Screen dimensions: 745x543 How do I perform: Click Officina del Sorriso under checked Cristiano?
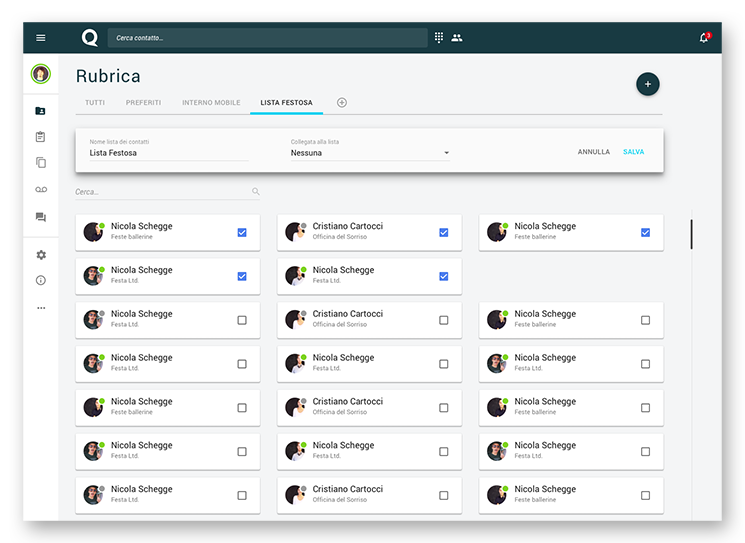[x=340, y=237]
